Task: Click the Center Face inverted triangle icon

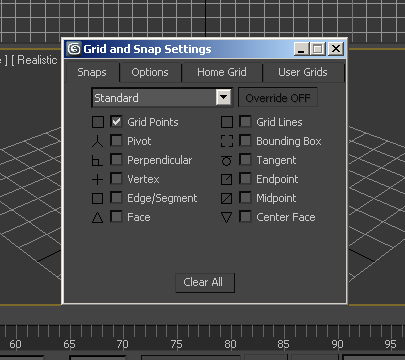Action: [x=226, y=218]
